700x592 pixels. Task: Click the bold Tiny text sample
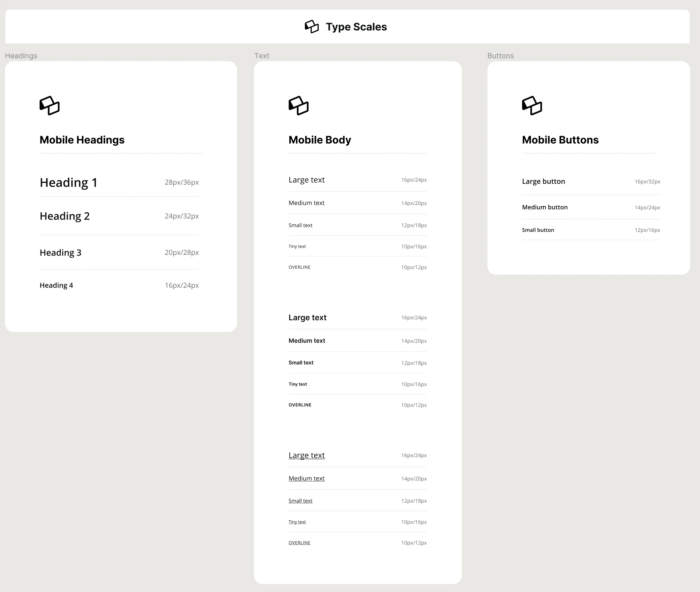[298, 384]
